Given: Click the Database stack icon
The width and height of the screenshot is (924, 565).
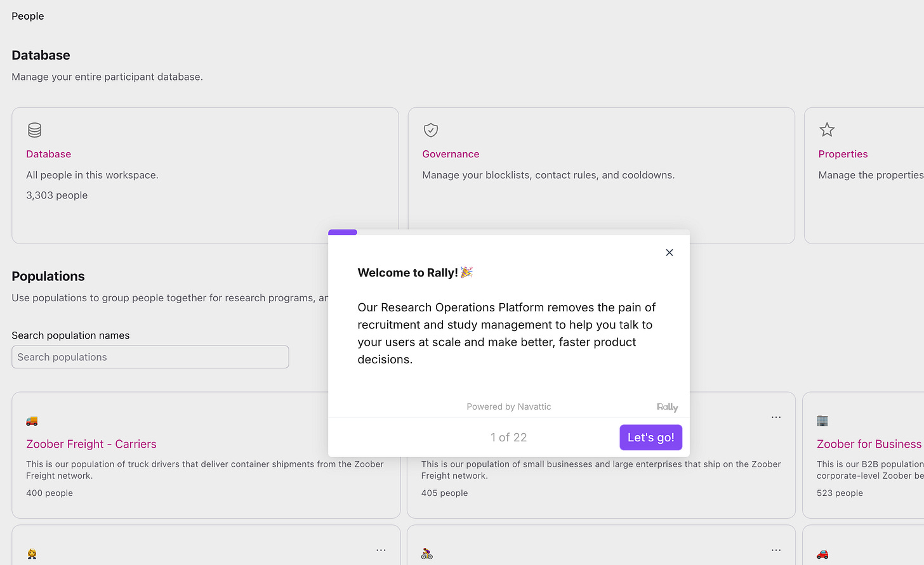Looking at the screenshot, I should pyautogui.click(x=35, y=130).
